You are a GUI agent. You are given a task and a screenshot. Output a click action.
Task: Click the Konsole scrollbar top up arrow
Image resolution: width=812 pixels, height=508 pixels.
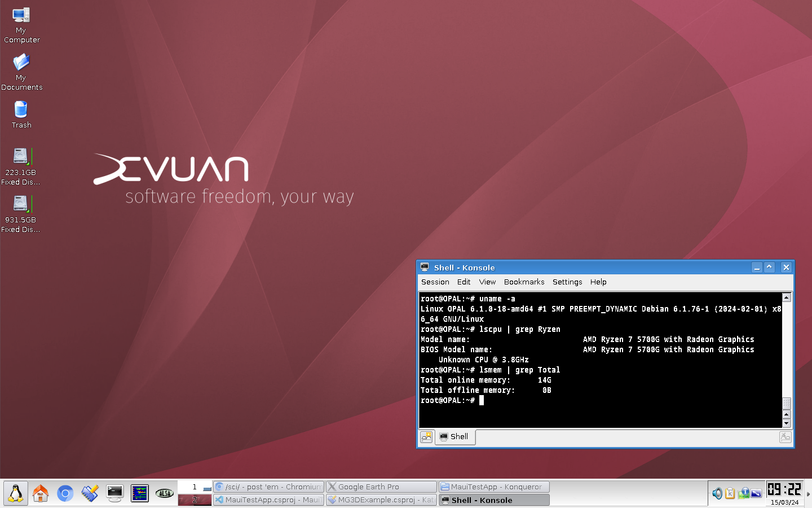point(787,297)
